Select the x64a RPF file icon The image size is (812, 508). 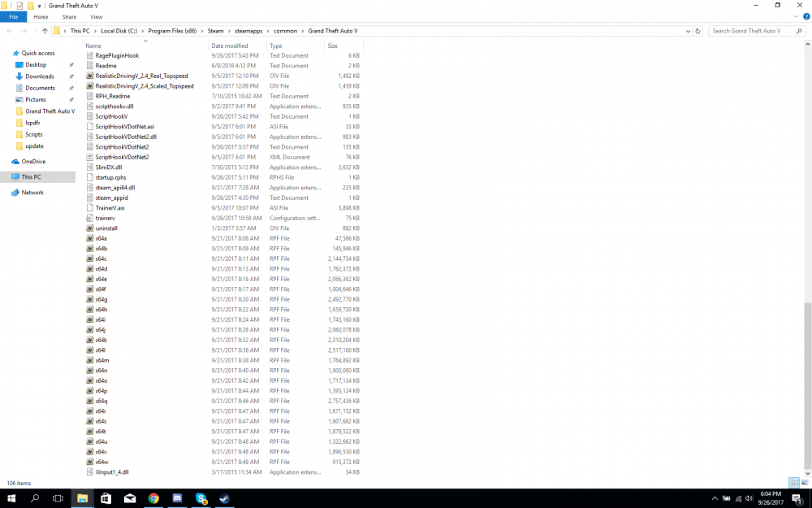[x=89, y=238]
